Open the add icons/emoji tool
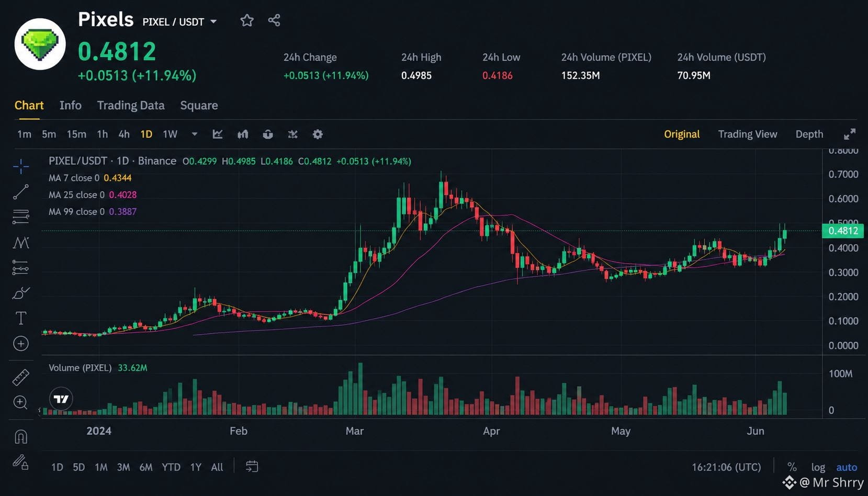 (x=21, y=344)
